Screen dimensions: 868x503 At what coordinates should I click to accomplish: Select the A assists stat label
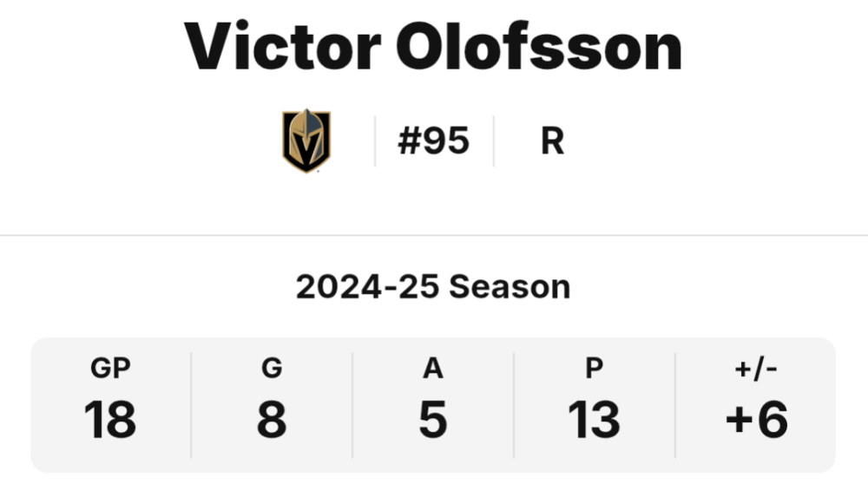click(433, 368)
